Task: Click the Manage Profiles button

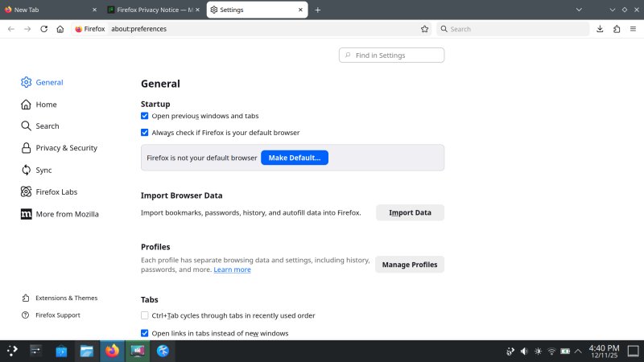Action: (410, 265)
